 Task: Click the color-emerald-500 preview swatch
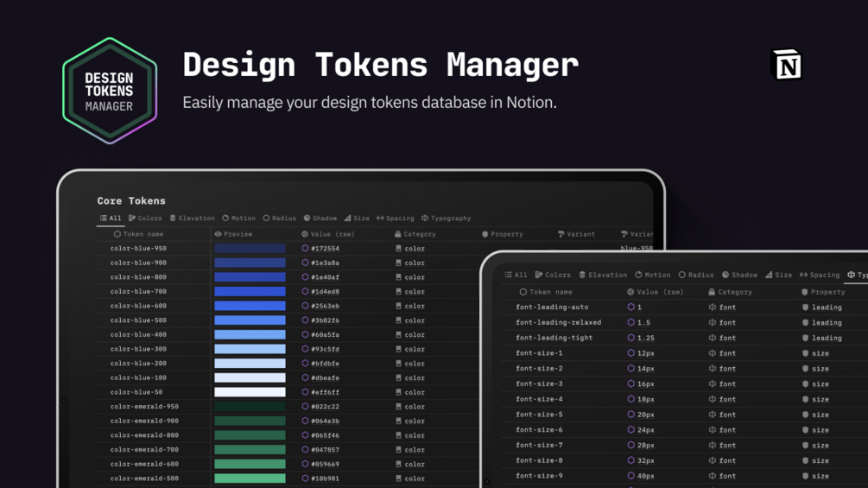[250, 478]
